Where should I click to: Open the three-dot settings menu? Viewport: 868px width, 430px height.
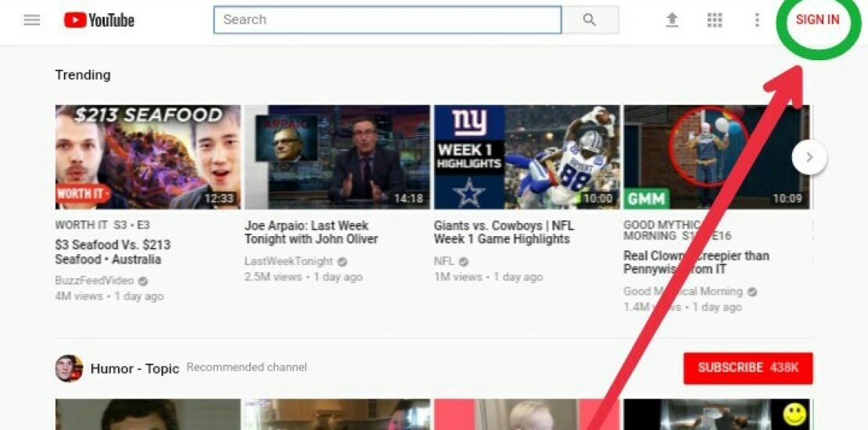coord(756,20)
